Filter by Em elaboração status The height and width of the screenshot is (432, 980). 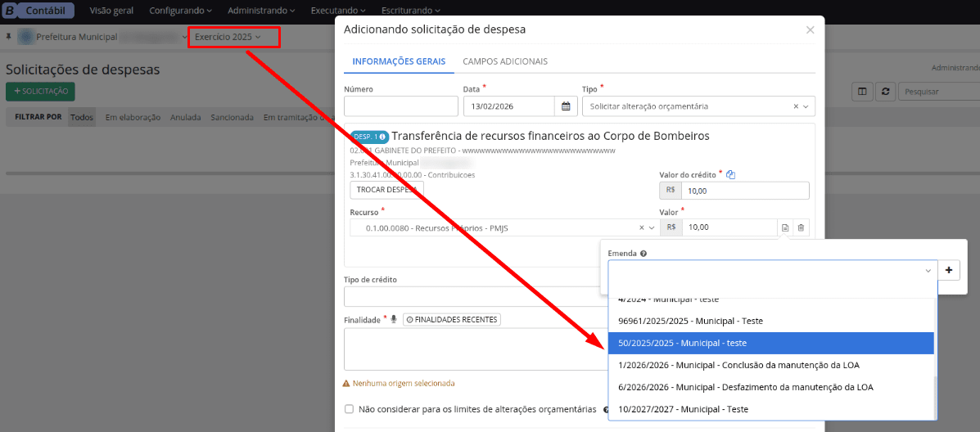click(x=133, y=117)
